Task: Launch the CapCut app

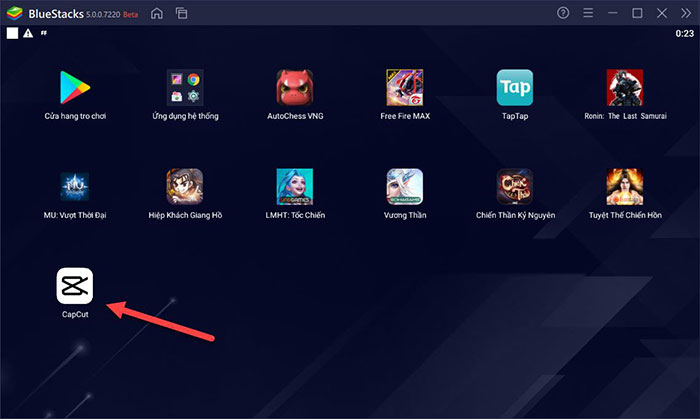Action: click(75, 286)
